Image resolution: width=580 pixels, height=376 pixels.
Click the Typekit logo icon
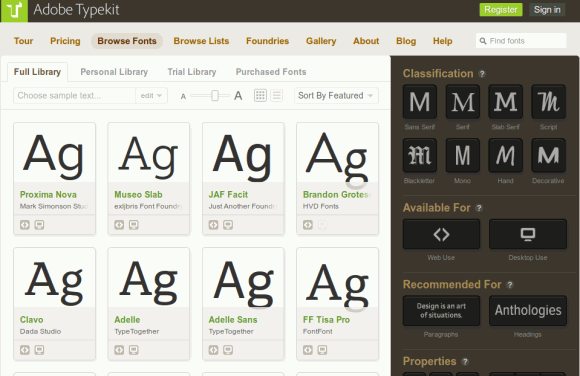[x=14, y=10]
